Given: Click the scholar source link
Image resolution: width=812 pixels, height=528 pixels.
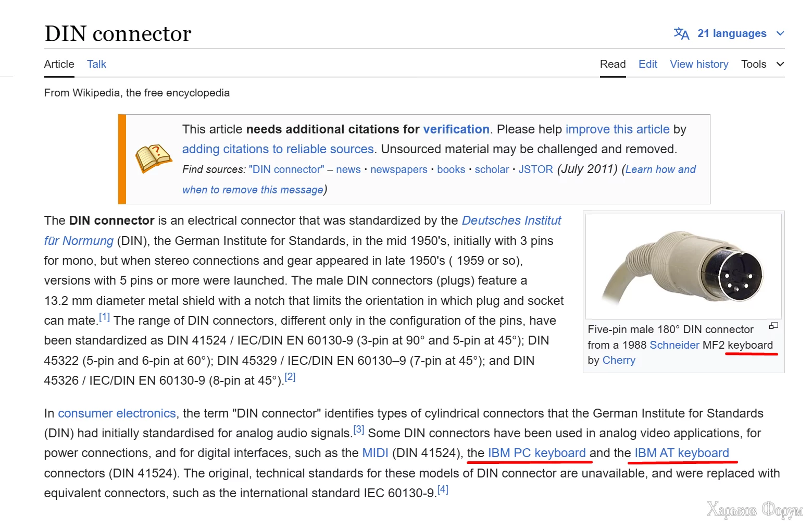Looking at the screenshot, I should click(492, 169).
